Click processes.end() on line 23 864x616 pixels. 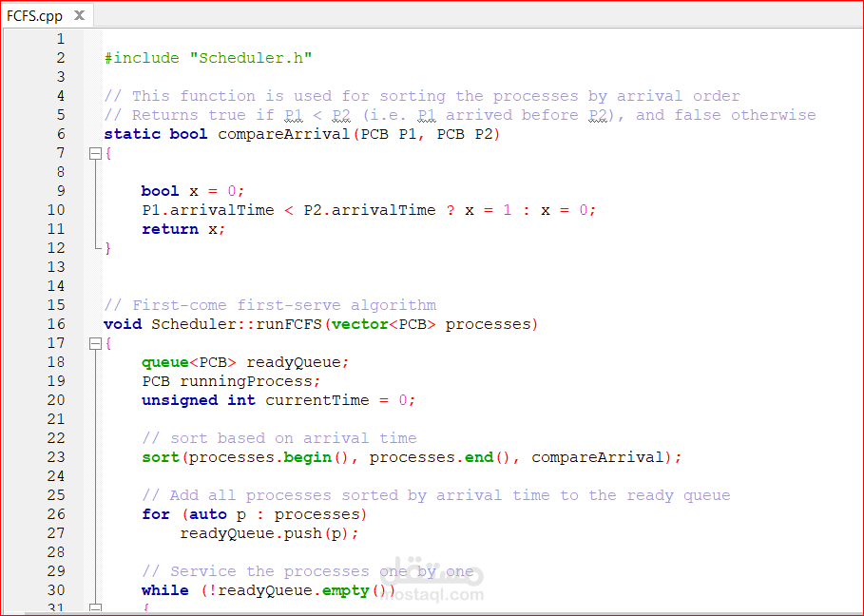[x=440, y=457]
